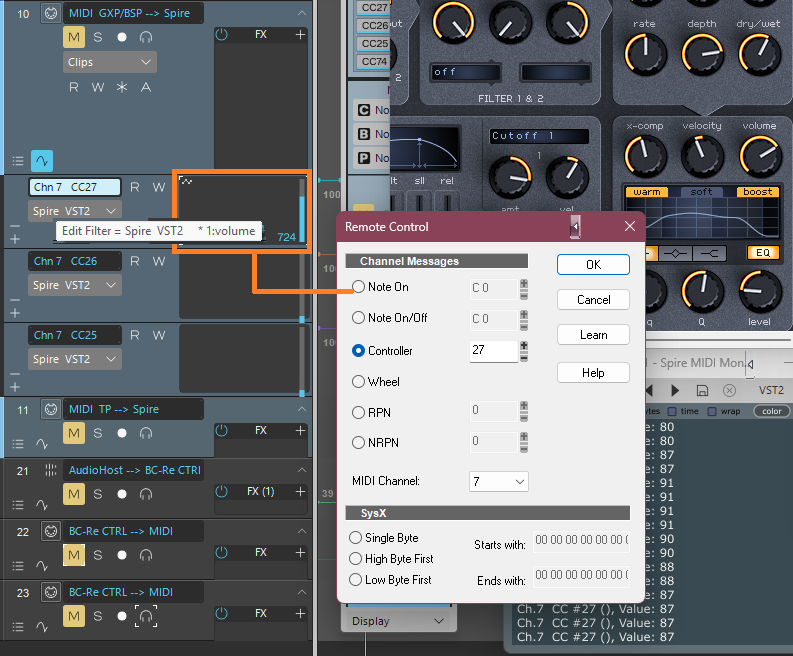This screenshot has width=793, height=656.
Task: Enable the wrap checkbox in MIDI Monitor
Action: [x=712, y=411]
